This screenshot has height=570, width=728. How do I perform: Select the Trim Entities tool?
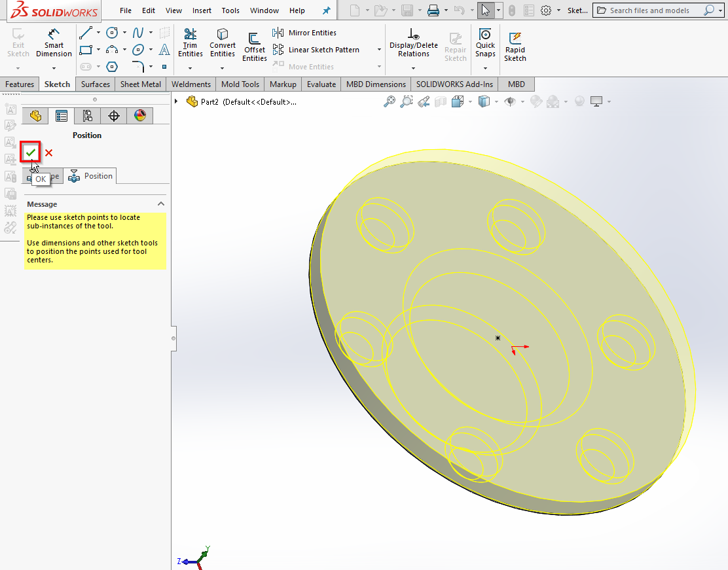pos(191,43)
